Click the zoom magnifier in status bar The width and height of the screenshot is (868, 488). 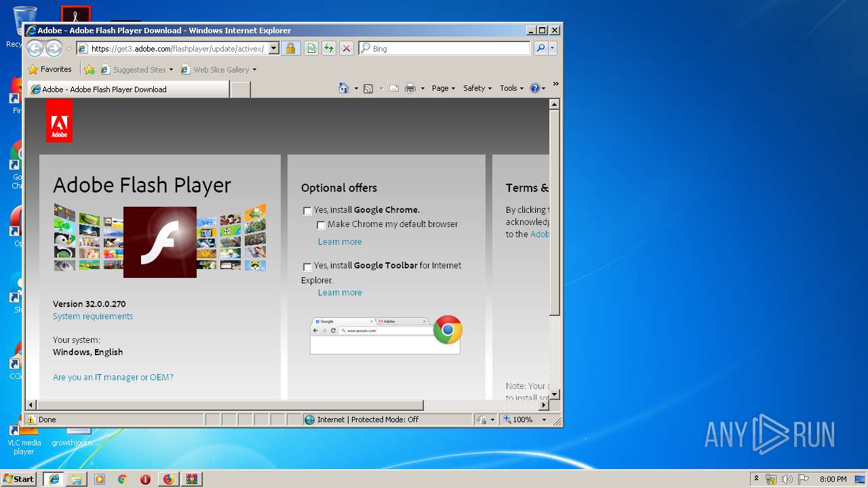tap(507, 420)
